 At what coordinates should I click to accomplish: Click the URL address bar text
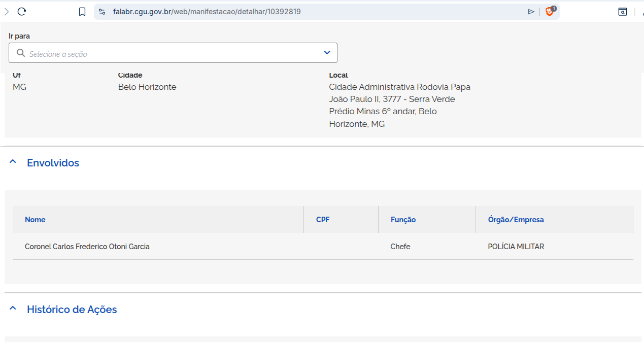click(207, 12)
